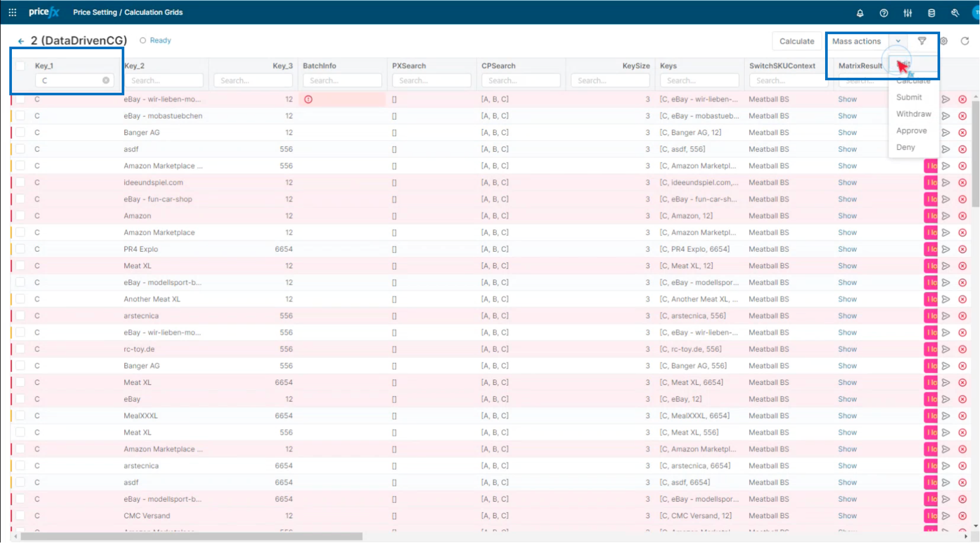Click Show link in the asdf 556 row

click(847, 149)
